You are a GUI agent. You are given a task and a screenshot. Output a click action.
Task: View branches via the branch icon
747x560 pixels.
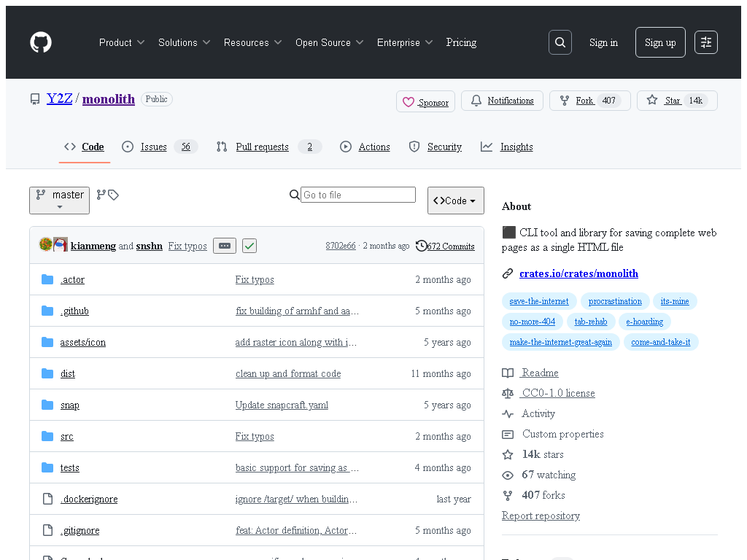[x=101, y=195]
